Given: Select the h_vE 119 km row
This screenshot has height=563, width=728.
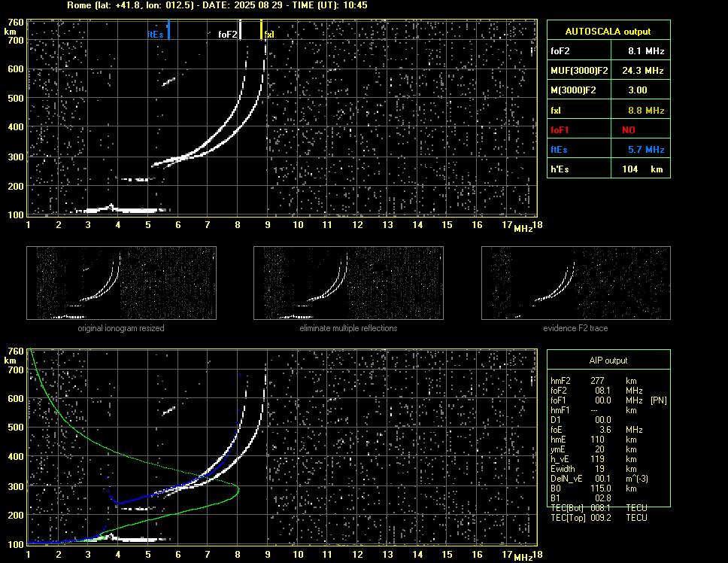Looking at the screenshot, I should pyautogui.click(x=593, y=459).
